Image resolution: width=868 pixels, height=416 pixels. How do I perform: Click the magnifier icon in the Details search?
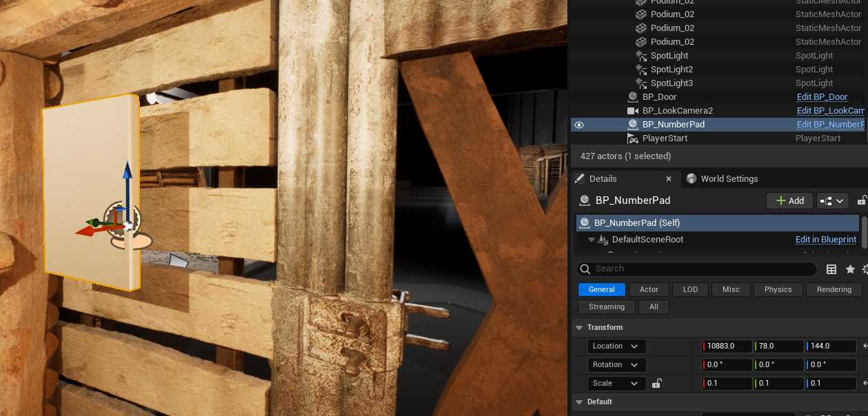pos(585,269)
